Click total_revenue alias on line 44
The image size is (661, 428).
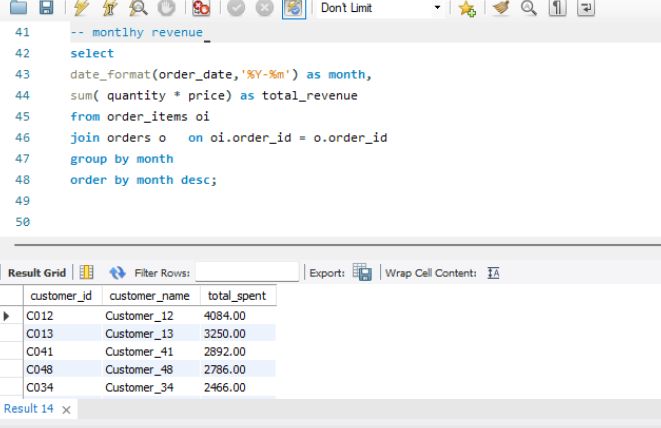309,96
